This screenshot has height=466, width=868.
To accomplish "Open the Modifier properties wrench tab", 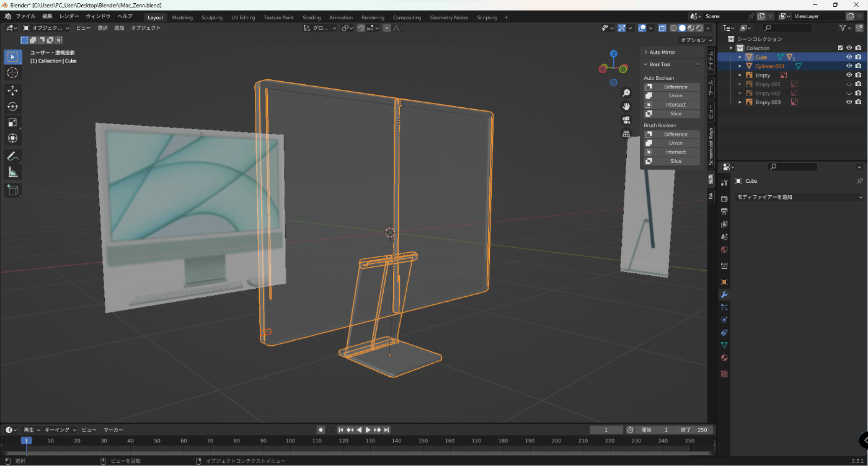I will (x=724, y=295).
